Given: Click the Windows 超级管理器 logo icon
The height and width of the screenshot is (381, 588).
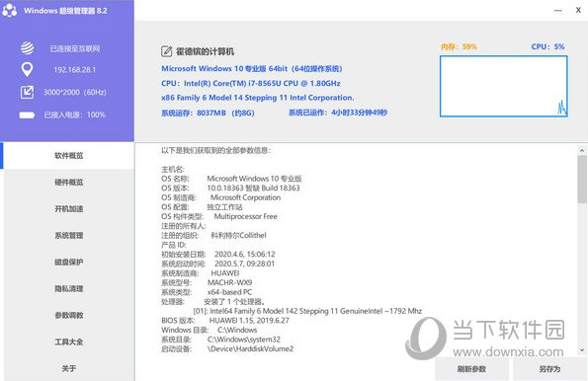Looking at the screenshot, I should [9, 10].
